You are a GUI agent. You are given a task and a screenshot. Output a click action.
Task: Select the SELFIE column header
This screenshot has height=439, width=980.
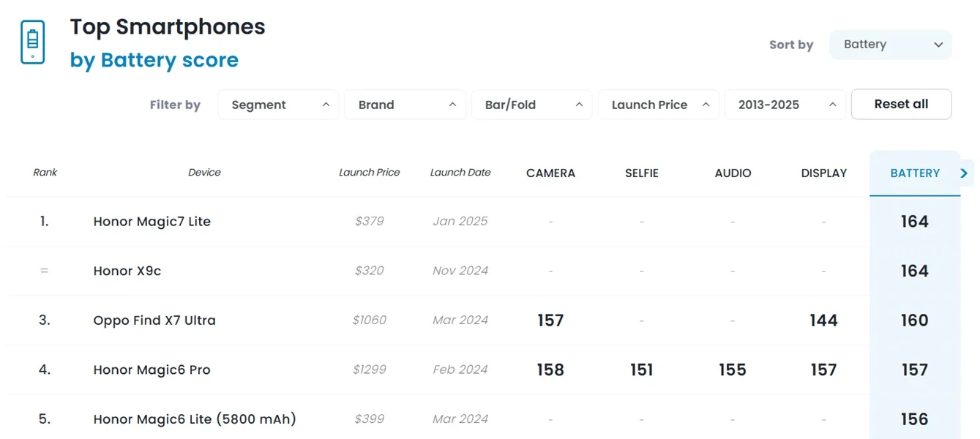point(642,173)
